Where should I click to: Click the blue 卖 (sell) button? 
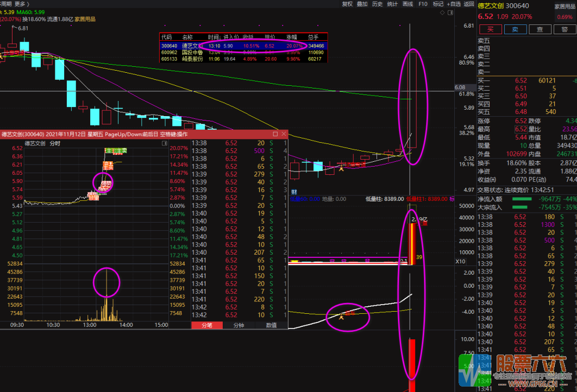point(515,29)
